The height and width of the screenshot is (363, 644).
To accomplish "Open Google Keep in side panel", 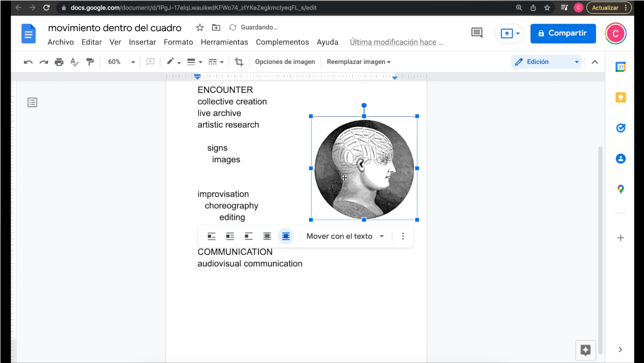I will [620, 98].
